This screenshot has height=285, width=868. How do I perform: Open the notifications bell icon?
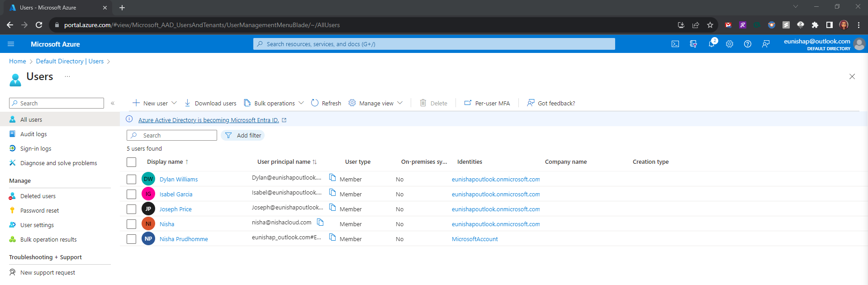(711, 44)
